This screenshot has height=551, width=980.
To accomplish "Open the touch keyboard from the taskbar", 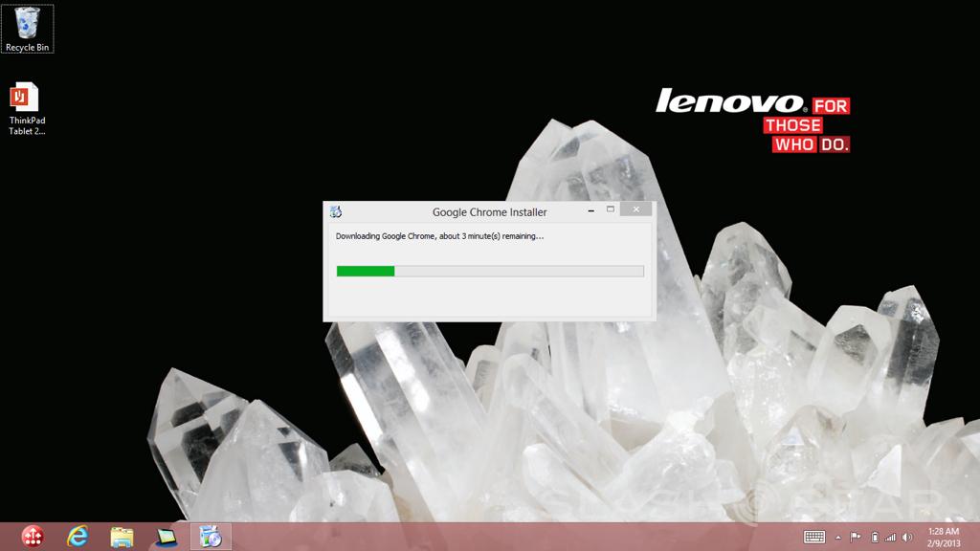I will [814, 537].
